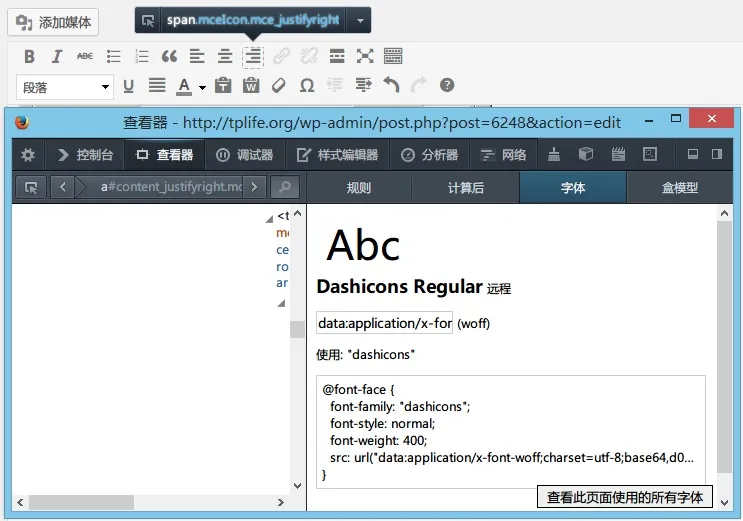Enable fullscreen distraction-free writing mode
The image size is (743, 521).
[365, 57]
